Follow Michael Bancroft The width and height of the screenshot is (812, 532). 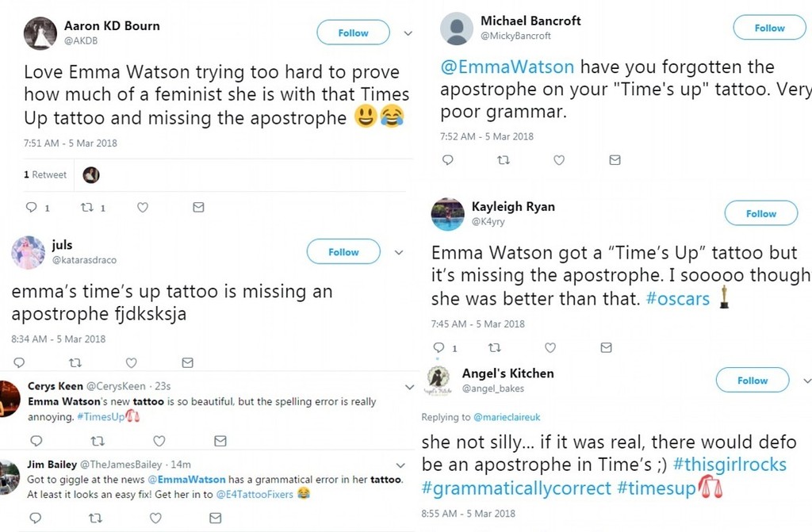pos(769,28)
